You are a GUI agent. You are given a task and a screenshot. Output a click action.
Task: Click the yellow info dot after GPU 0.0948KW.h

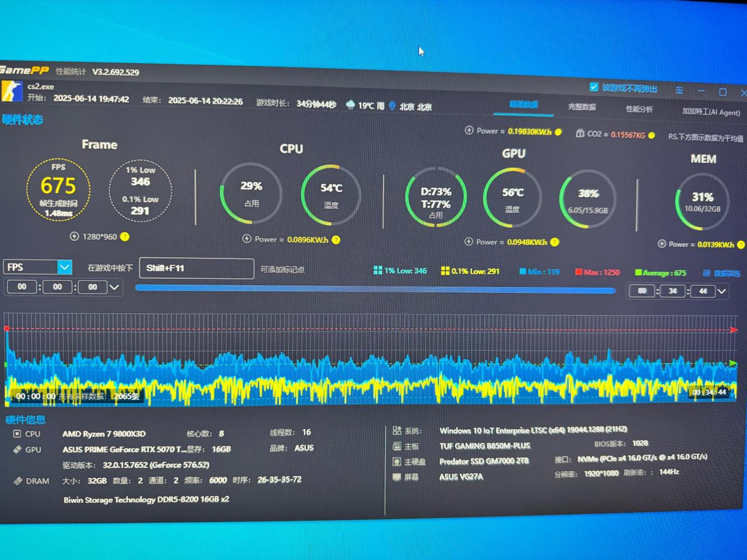(554, 242)
